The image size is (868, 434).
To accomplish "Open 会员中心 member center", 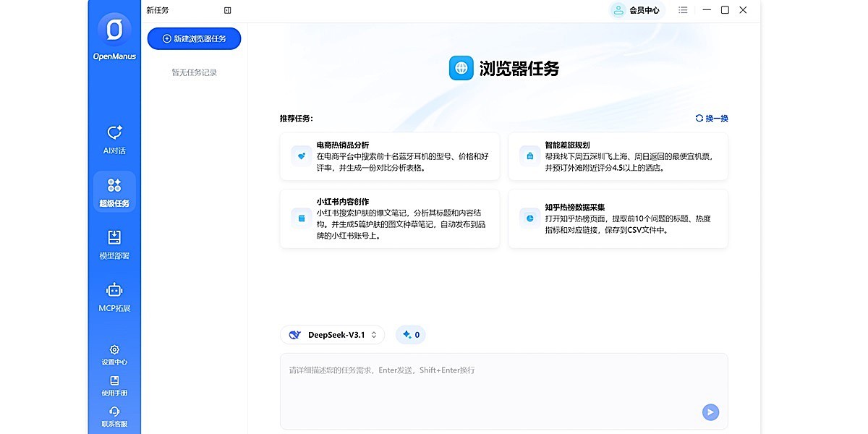I will (x=636, y=10).
